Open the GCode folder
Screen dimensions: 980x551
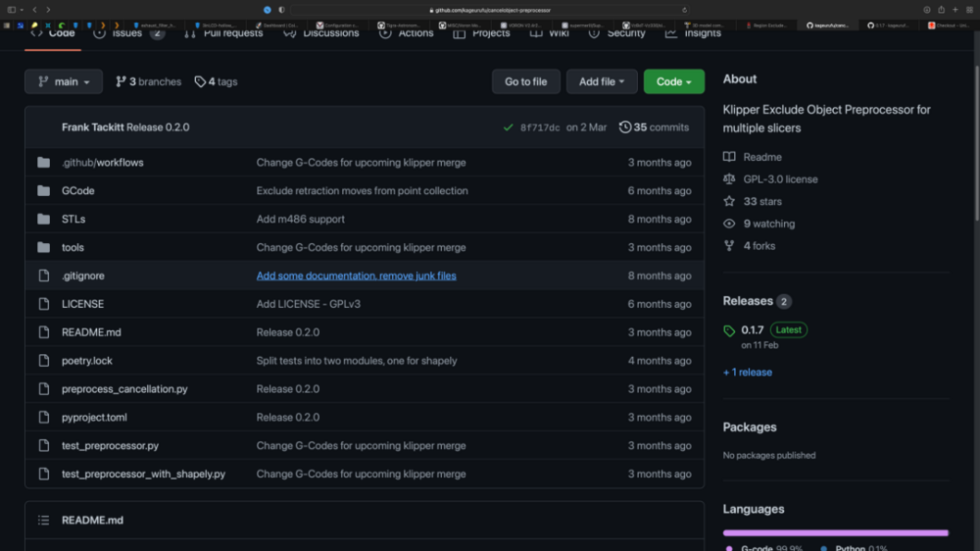coord(78,190)
